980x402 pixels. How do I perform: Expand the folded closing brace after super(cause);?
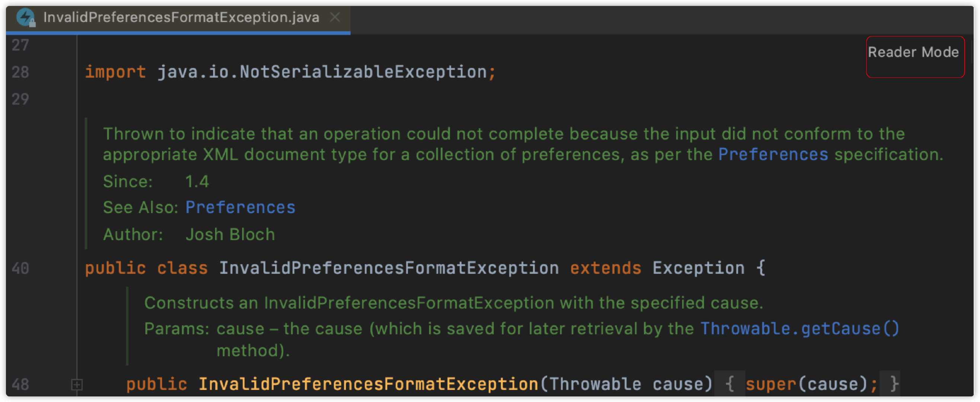coord(890,384)
